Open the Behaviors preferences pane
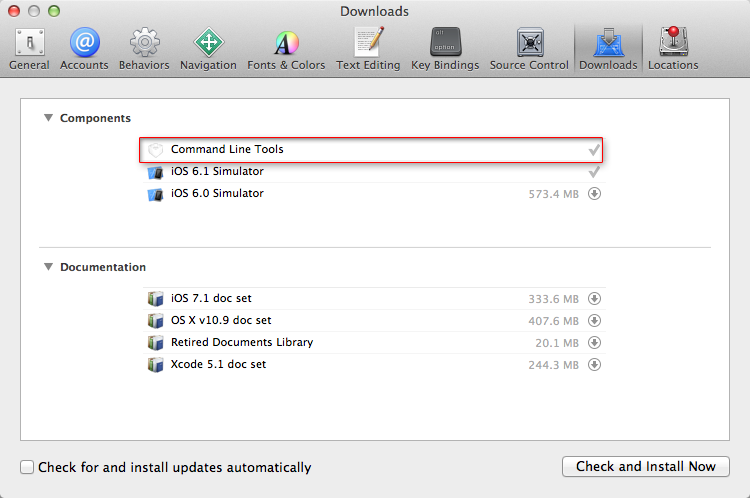 [144, 49]
